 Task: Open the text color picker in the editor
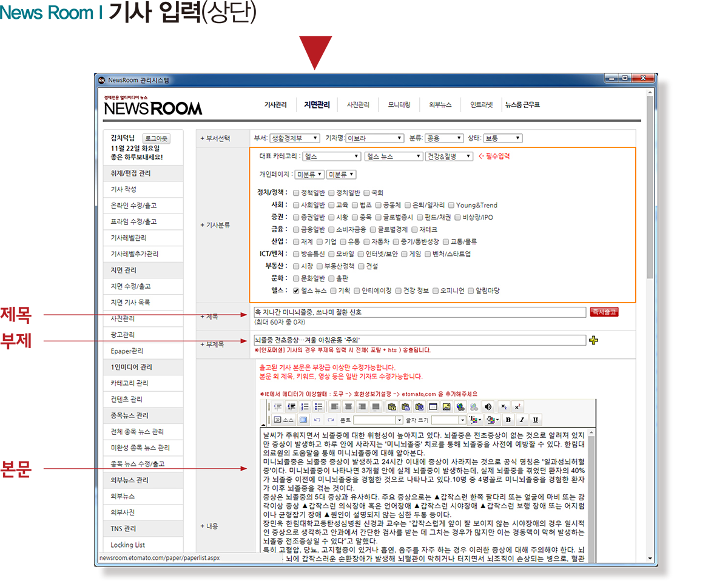pyautogui.click(x=476, y=420)
